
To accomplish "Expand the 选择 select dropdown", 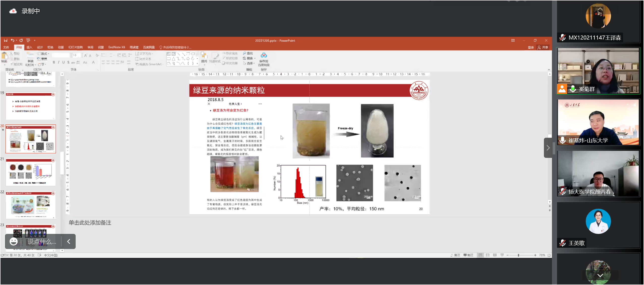I will pyautogui.click(x=249, y=63).
